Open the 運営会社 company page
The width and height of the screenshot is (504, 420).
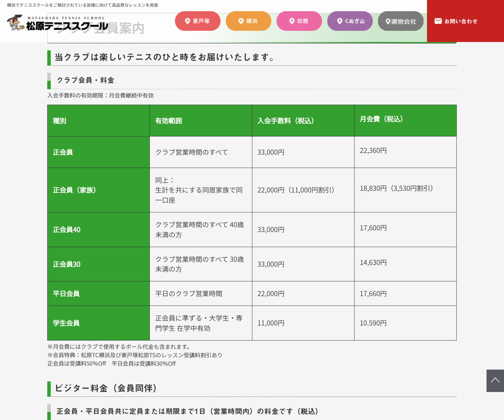point(401,21)
